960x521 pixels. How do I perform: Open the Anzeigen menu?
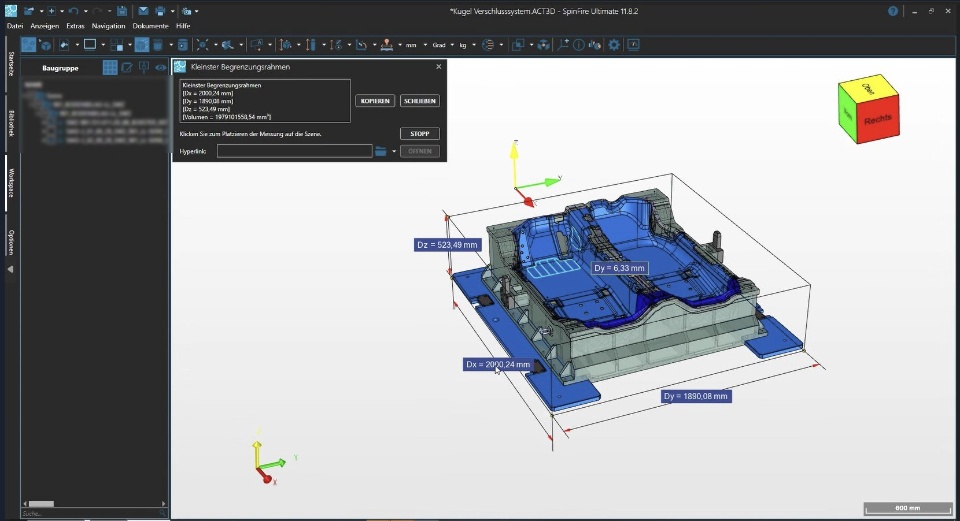45,26
